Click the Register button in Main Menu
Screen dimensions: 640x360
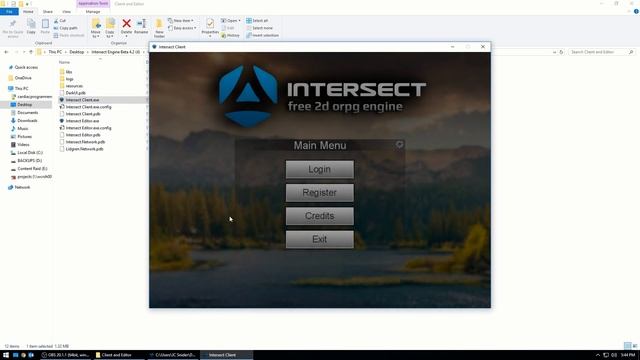[x=320, y=193]
